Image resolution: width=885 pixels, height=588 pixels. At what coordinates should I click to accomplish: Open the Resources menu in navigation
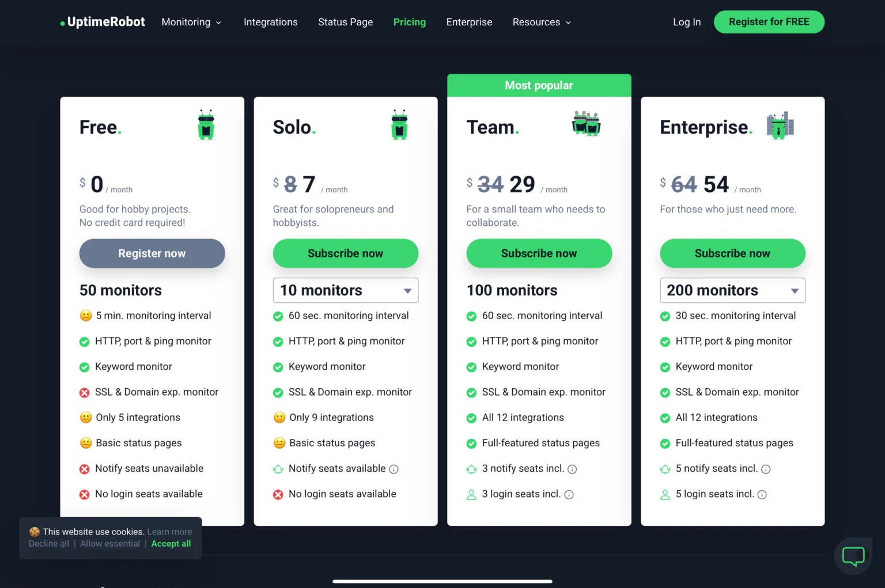pyautogui.click(x=542, y=22)
